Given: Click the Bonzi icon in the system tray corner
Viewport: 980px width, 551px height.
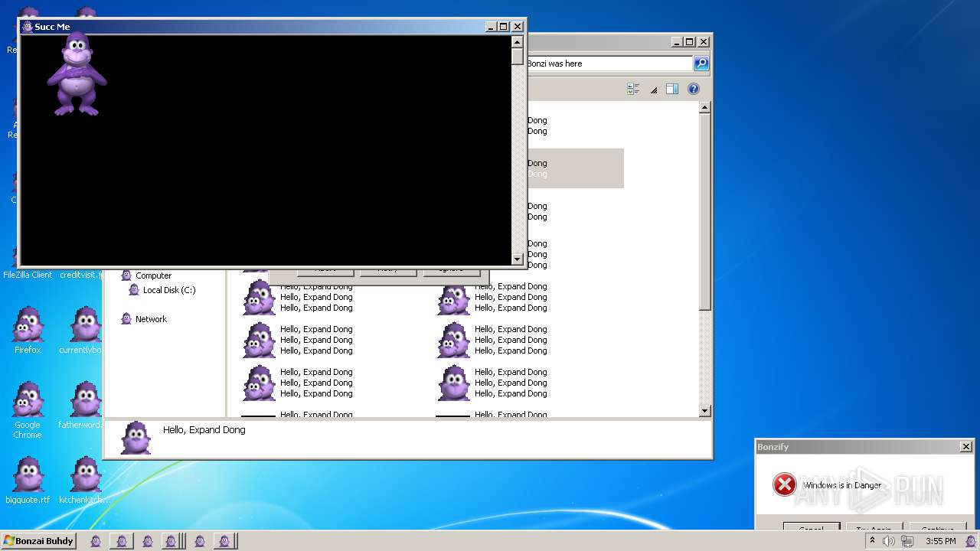Looking at the screenshot, I should [x=971, y=541].
